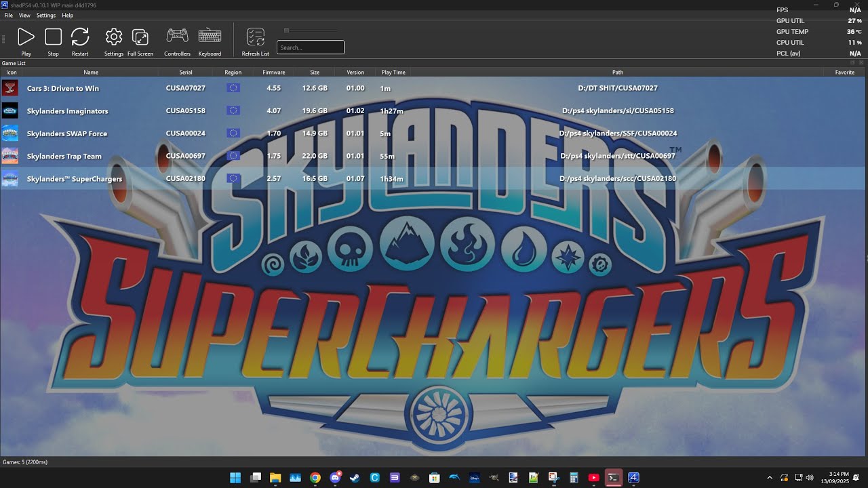Image resolution: width=868 pixels, height=488 pixels.
Task: Sort game list by Region column
Action: point(233,72)
